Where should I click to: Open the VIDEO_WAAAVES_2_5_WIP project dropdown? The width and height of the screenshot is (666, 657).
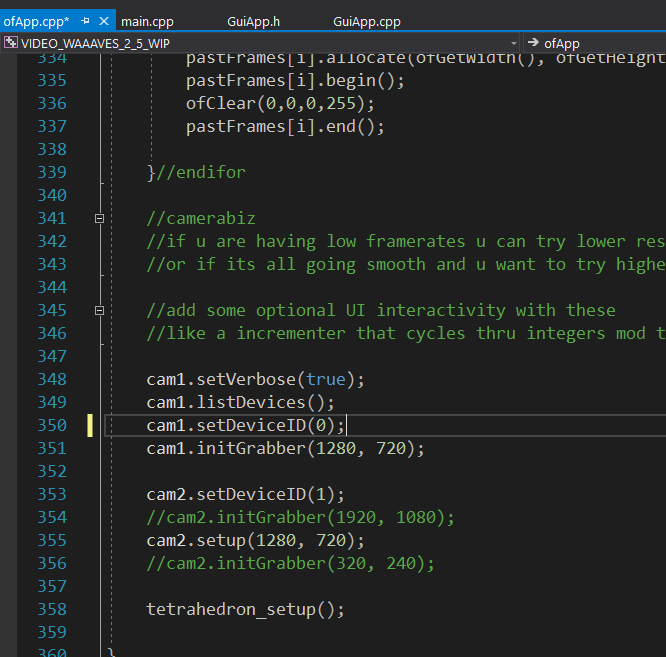[x=514, y=43]
